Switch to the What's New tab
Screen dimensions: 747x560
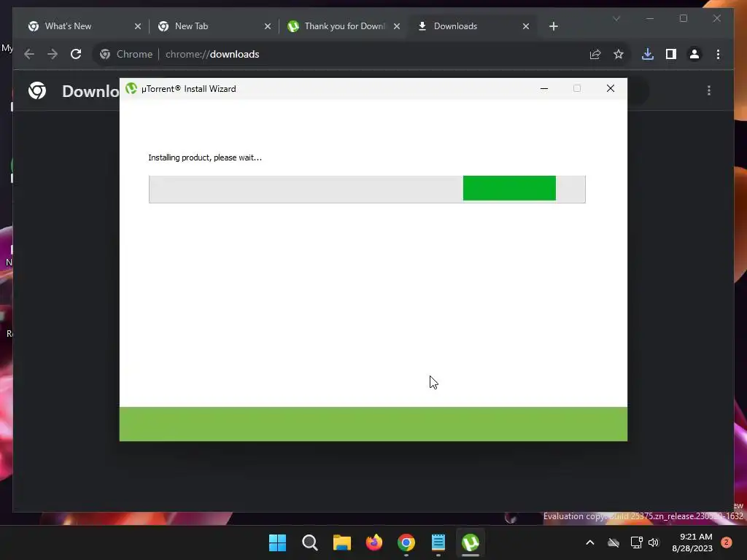(x=83, y=26)
